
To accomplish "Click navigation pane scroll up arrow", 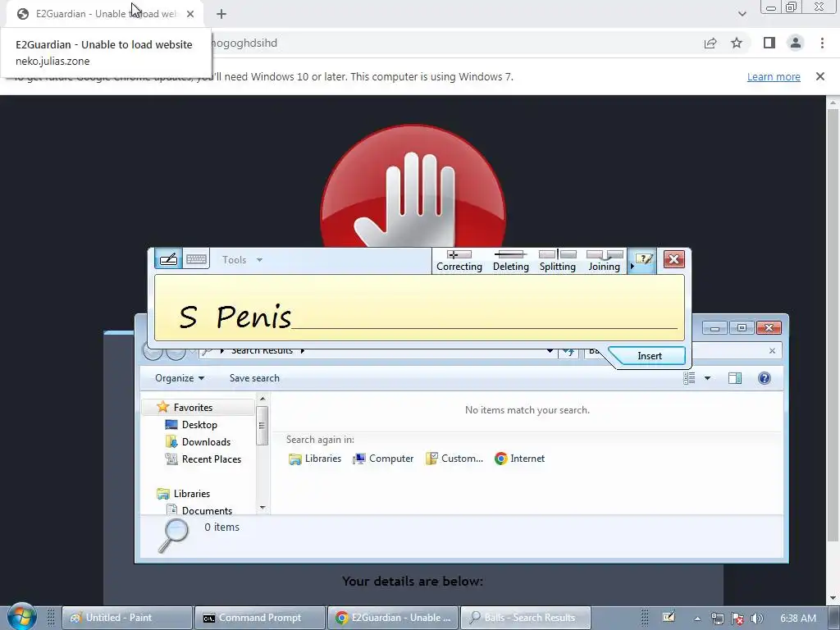I will coord(262,399).
